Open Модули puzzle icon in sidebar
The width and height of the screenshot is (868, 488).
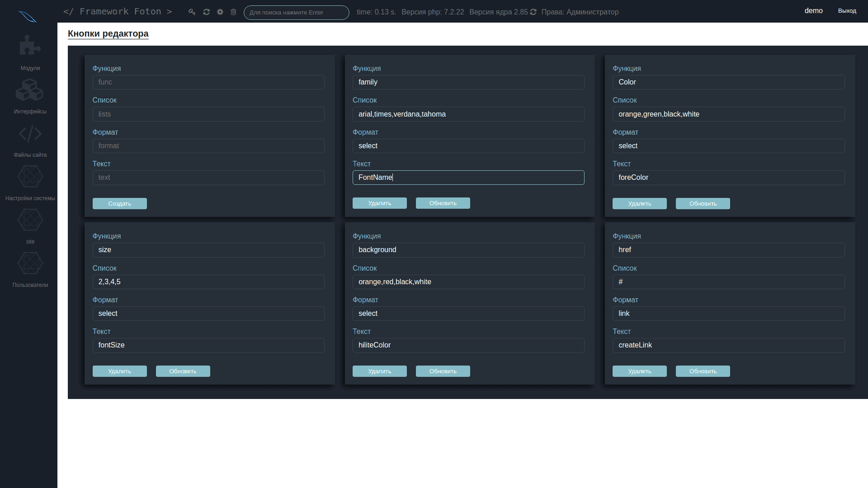30,46
